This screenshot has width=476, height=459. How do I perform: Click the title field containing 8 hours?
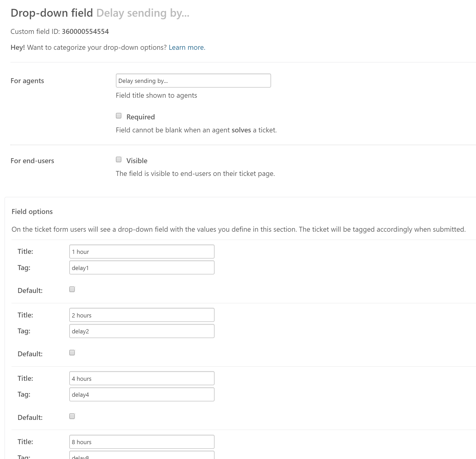[x=142, y=442]
